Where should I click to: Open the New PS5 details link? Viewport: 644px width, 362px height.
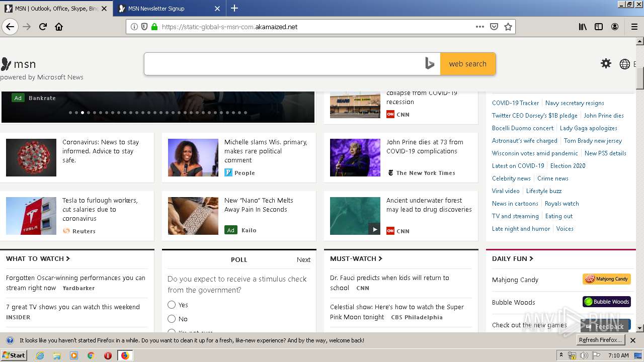[x=605, y=153]
